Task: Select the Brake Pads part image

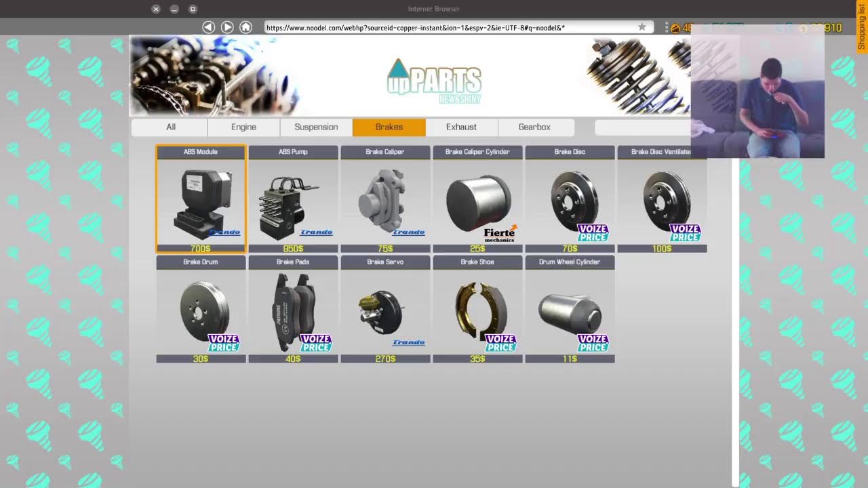Action: (x=294, y=311)
